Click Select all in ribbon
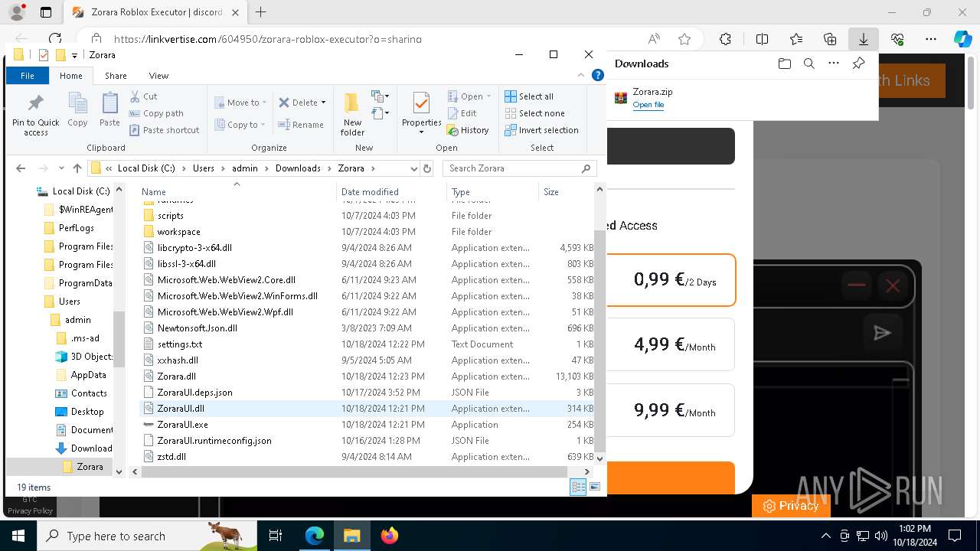This screenshot has width=980, height=551. pyautogui.click(x=529, y=96)
